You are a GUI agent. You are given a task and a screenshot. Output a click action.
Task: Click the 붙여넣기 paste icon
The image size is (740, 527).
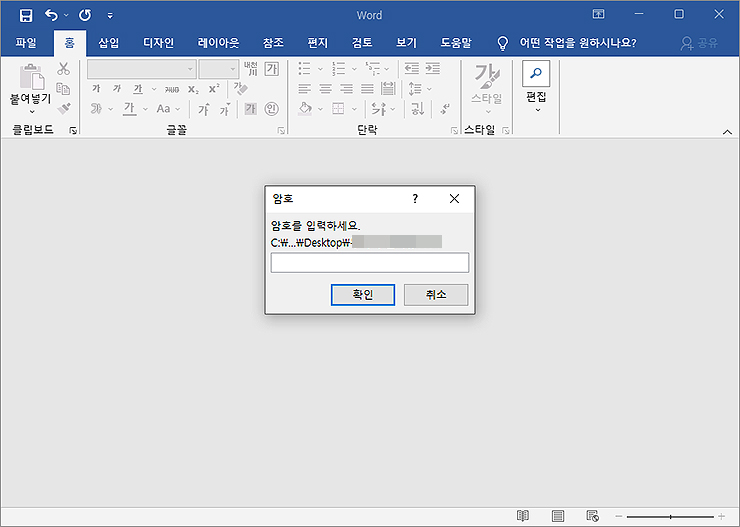pyautogui.click(x=31, y=76)
